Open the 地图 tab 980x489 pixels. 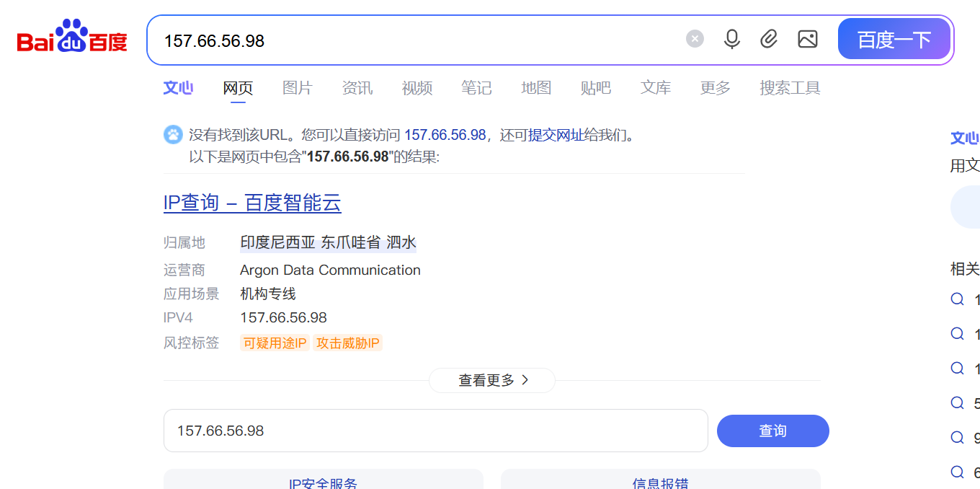click(535, 87)
